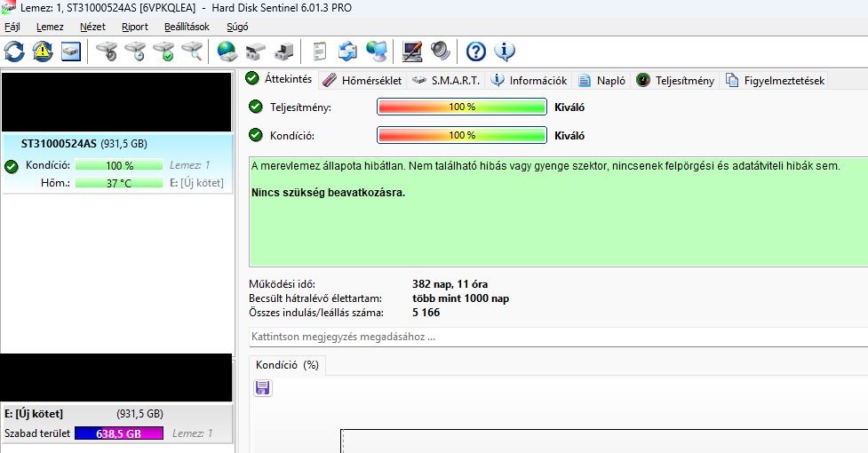868x453 pixels.
Task: Start the disk test with clock icon
Action: 135,52
